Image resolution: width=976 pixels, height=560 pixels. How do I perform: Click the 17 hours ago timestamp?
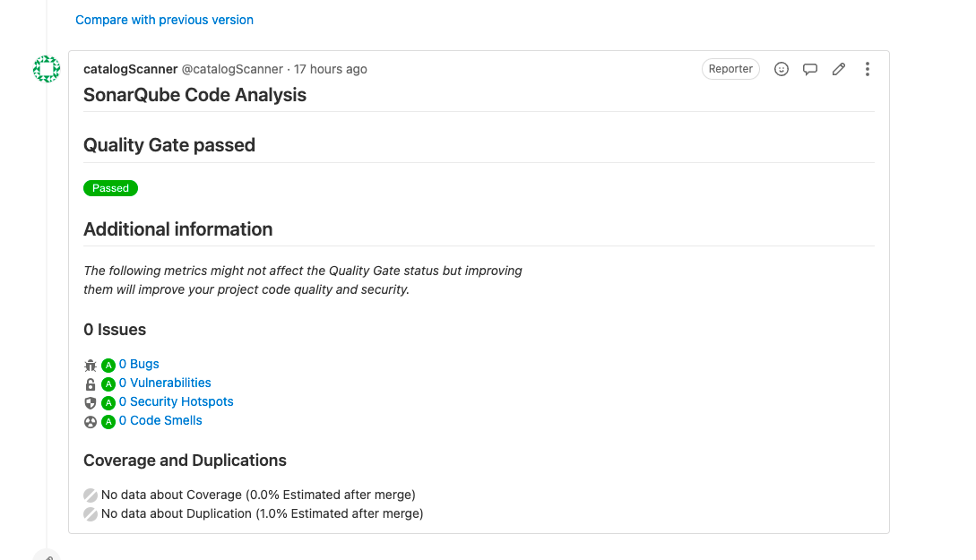(331, 69)
